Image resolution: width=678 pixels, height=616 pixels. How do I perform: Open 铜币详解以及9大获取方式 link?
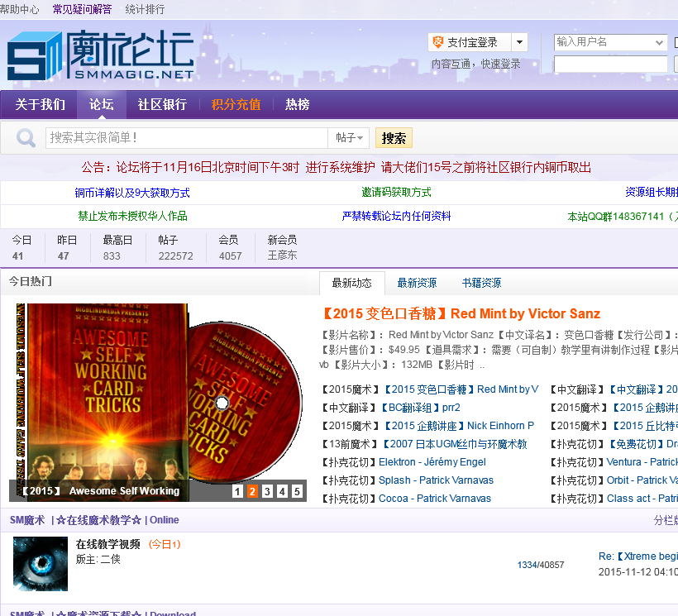pyautogui.click(x=132, y=193)
